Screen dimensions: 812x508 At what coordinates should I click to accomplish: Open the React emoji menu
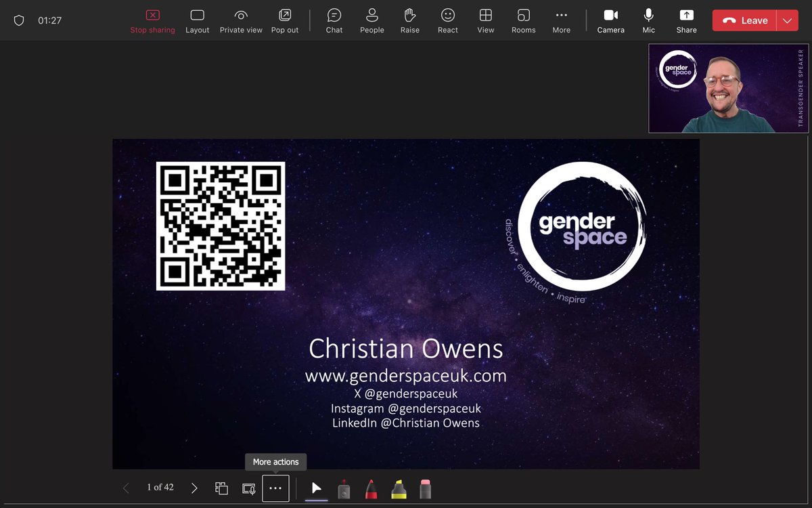pyautogui.click(x=448, y=21)
